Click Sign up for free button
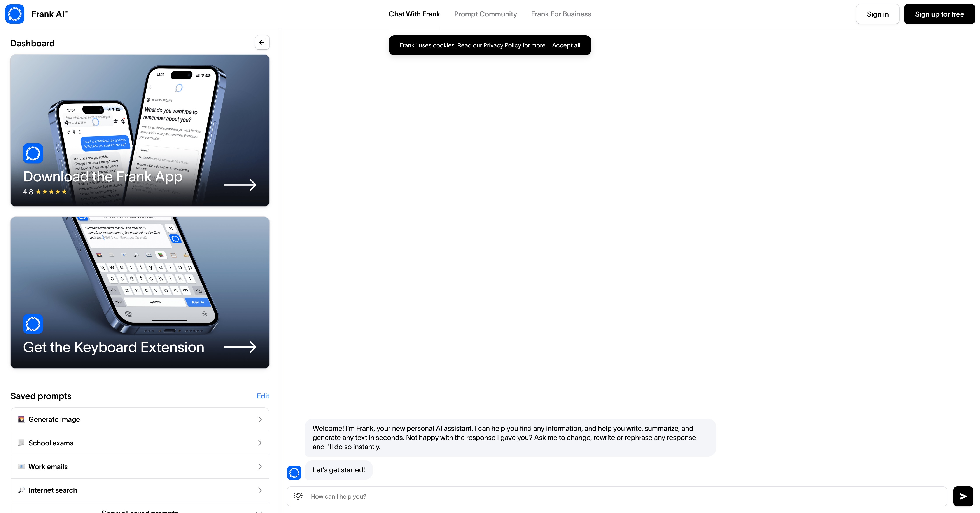The height and width of the screenshot is (513, 980). [x=939, y=14]
